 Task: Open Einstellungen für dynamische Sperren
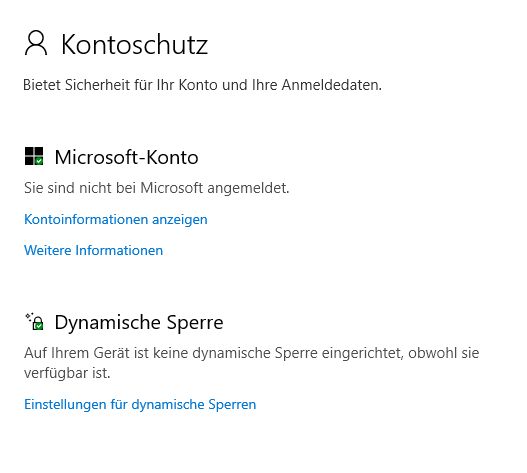[140, 404]
